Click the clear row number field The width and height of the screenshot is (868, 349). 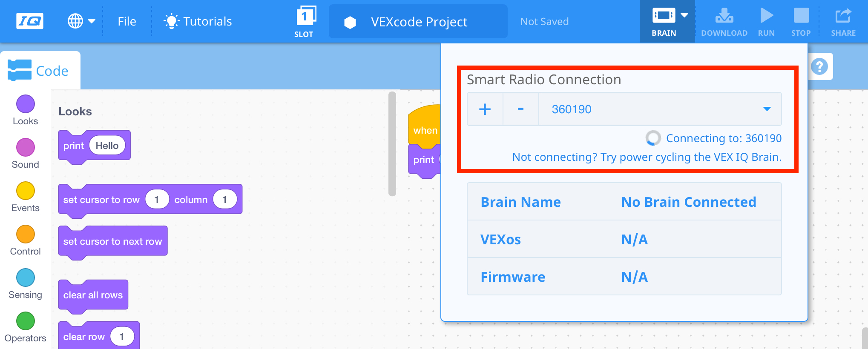pos(122,337)
